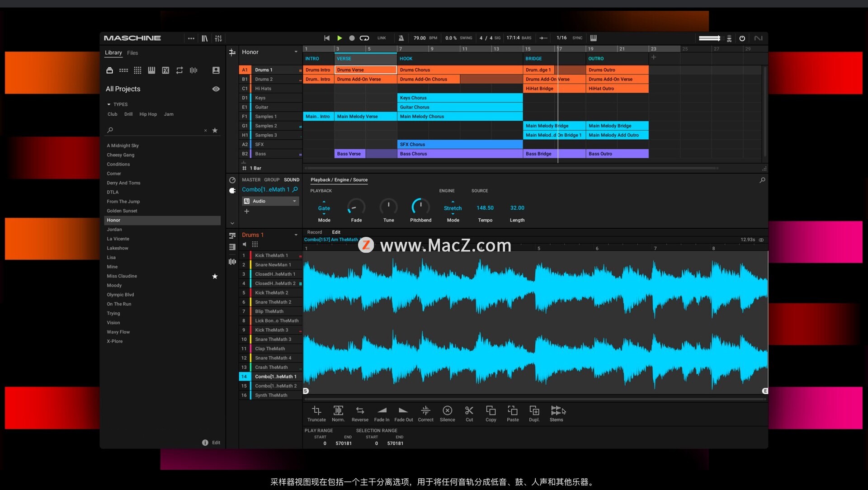Start playback with the Play button
Viewport: 868px width, 490px height.
pos(340,38)
